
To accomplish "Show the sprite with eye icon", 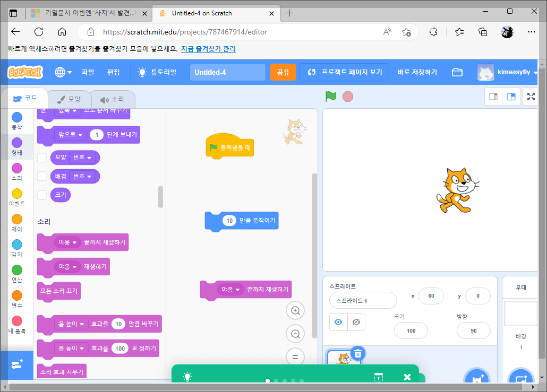I will (x=338, y=322).
